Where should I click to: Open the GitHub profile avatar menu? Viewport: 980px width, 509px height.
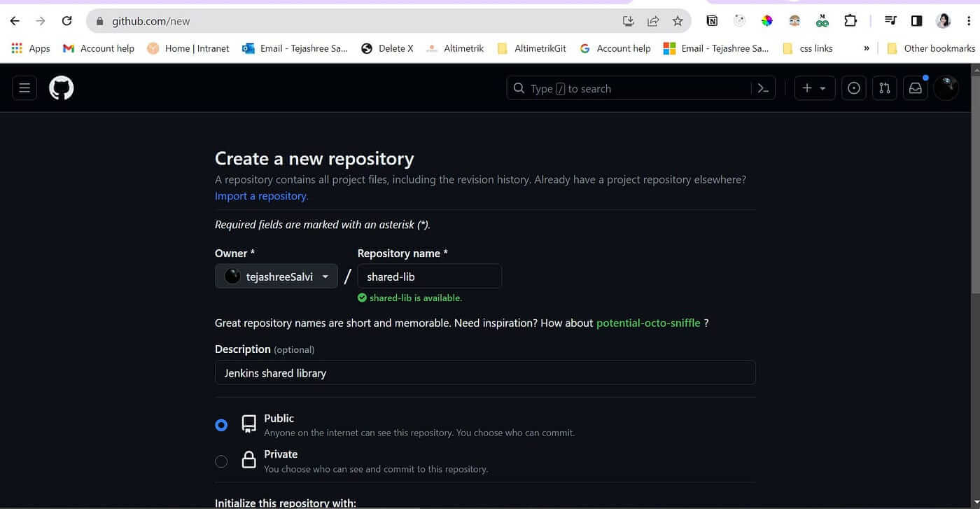946,88
